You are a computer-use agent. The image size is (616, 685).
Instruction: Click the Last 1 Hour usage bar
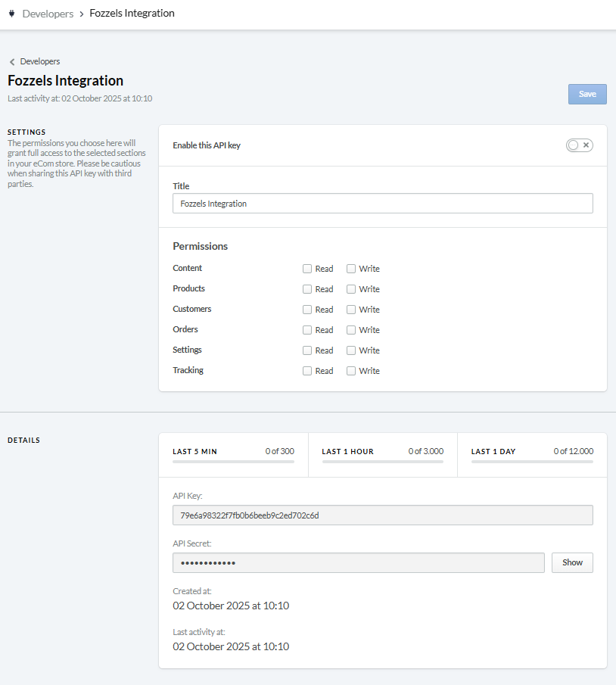tap(382, 460)
